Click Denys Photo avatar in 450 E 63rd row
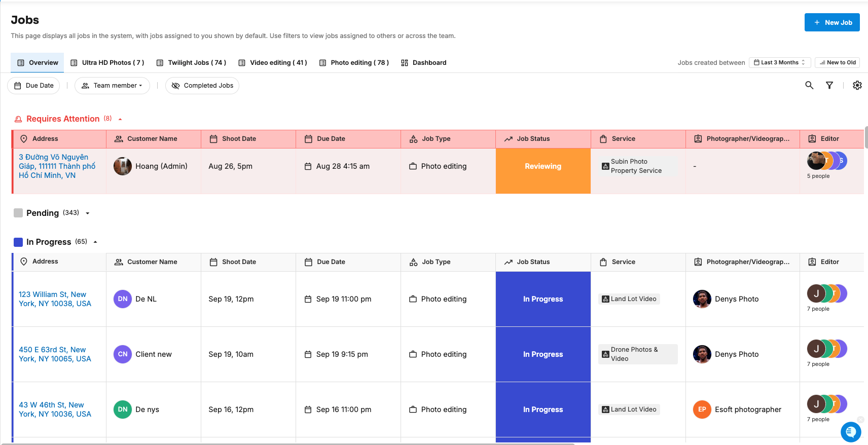The width and height of the screenshot is (868, 445). [x=702, y=354]
